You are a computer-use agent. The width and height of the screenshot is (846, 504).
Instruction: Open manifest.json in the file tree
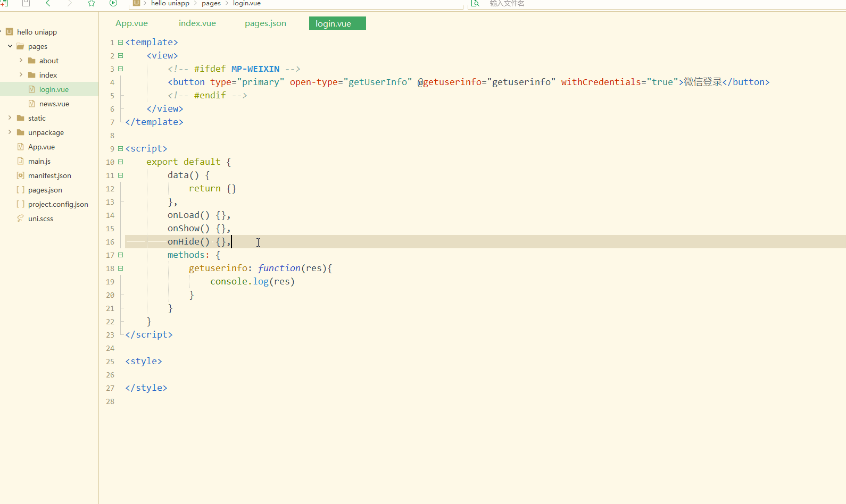coord(49,175)
